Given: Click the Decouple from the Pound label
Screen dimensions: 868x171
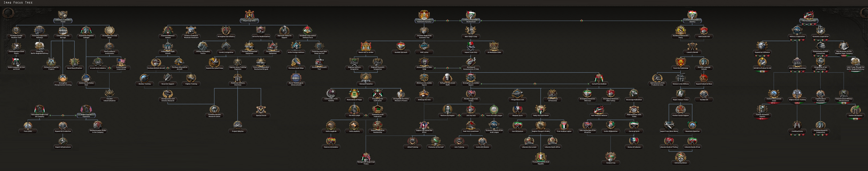Looking at the screenshot, I should click(63, 21).
